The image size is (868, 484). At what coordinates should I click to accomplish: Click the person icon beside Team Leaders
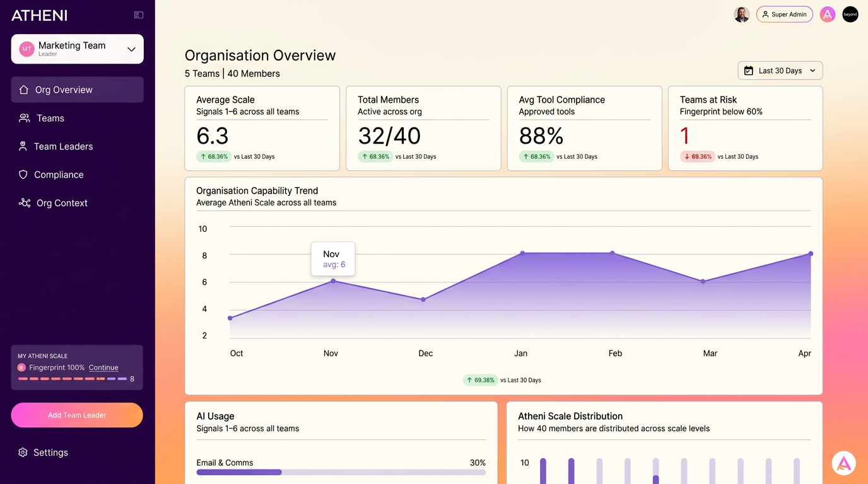pos(23,146)
